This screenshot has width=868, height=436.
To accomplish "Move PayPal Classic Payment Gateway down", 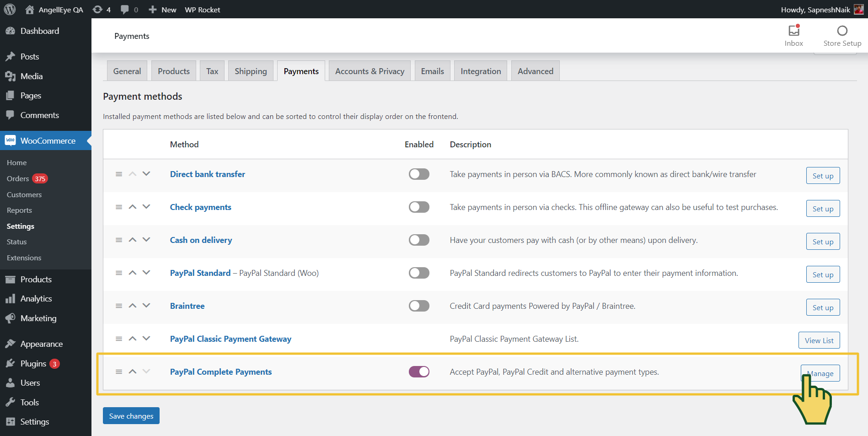I will pos(146,339).
